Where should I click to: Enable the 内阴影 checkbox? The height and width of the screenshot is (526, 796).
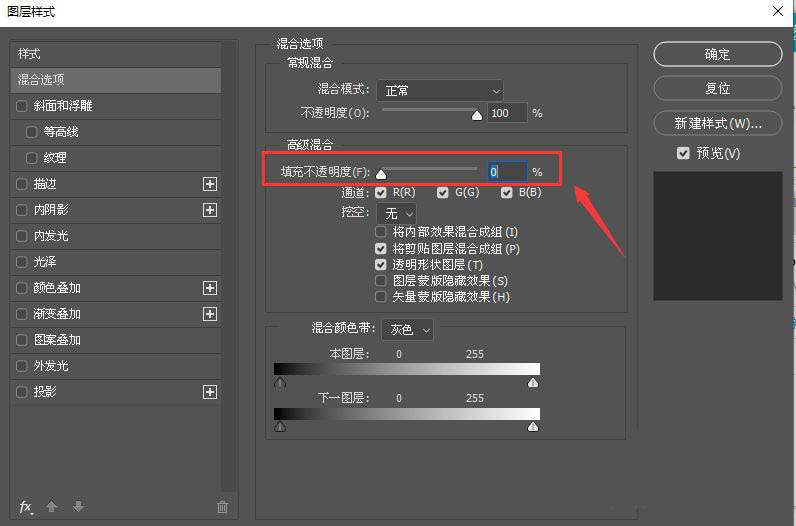[22, 210]
